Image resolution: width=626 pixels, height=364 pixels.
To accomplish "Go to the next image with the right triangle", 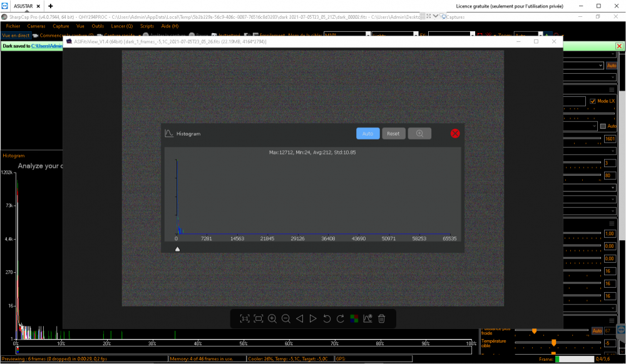I will (x=313, y=318).
